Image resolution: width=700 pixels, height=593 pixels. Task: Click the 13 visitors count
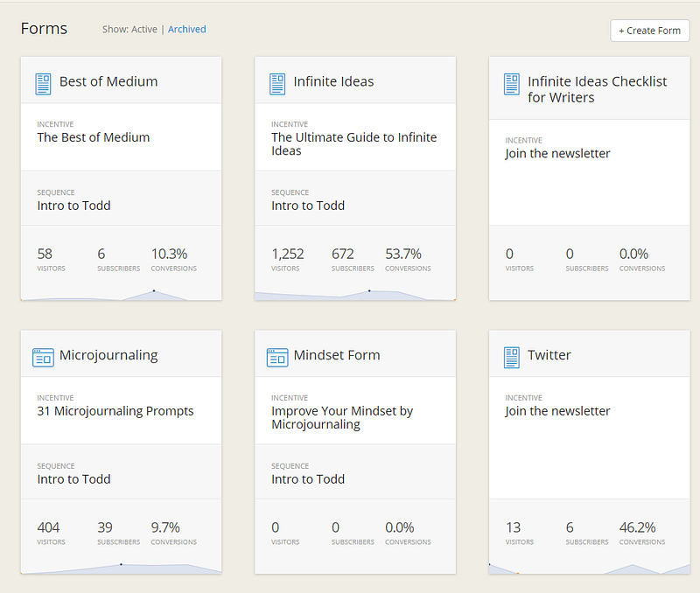[513, 527]
